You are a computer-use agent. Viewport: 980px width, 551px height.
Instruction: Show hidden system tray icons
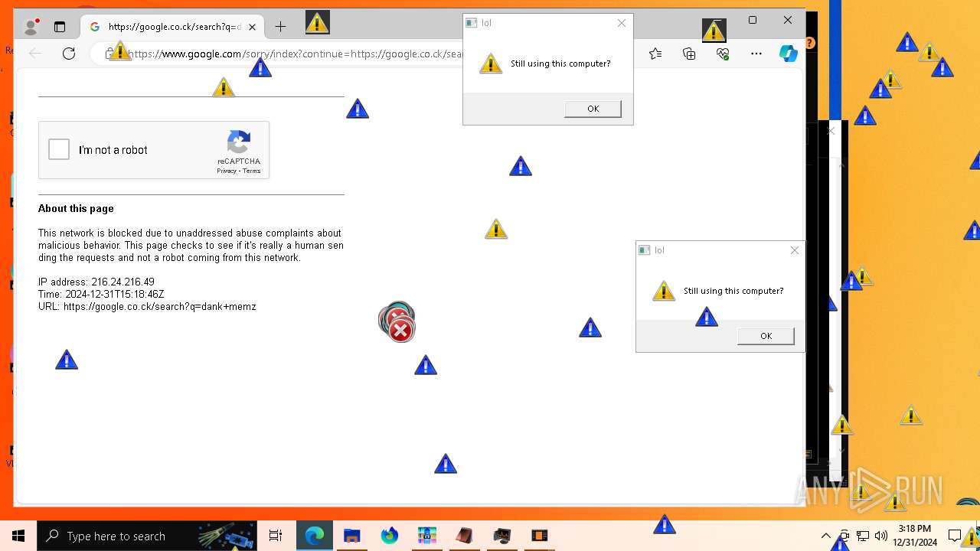coord(825,536)
